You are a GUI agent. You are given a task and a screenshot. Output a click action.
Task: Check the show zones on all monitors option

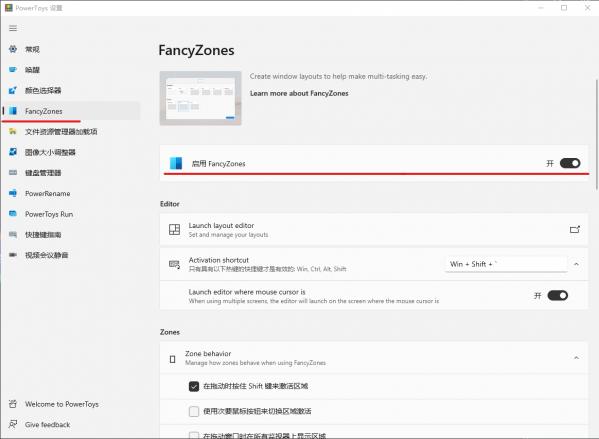tap(194, 436)
